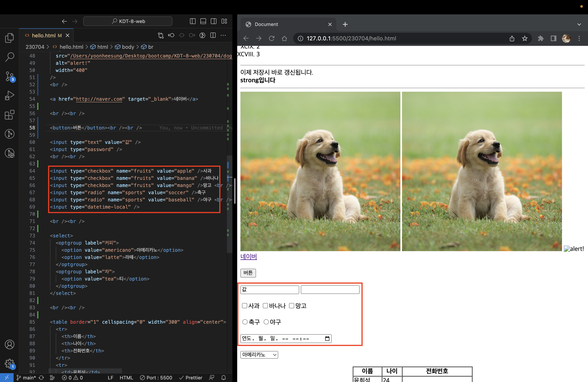
Task: Click the br breadcrumb segment
Action: 147,47
